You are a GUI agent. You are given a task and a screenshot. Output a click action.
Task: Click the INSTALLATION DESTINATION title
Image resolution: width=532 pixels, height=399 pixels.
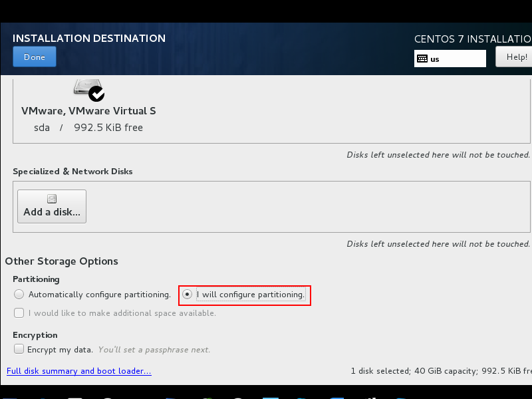(89, 39)
